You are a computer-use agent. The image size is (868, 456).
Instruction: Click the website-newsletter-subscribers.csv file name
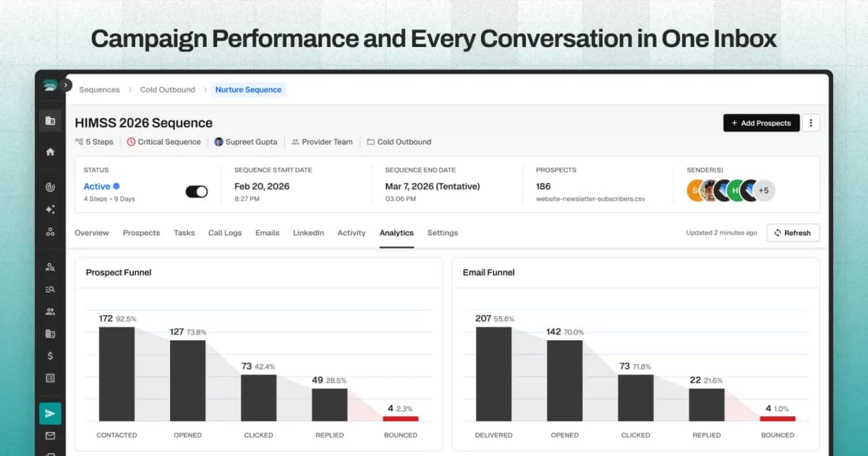(x=590, y=198)
